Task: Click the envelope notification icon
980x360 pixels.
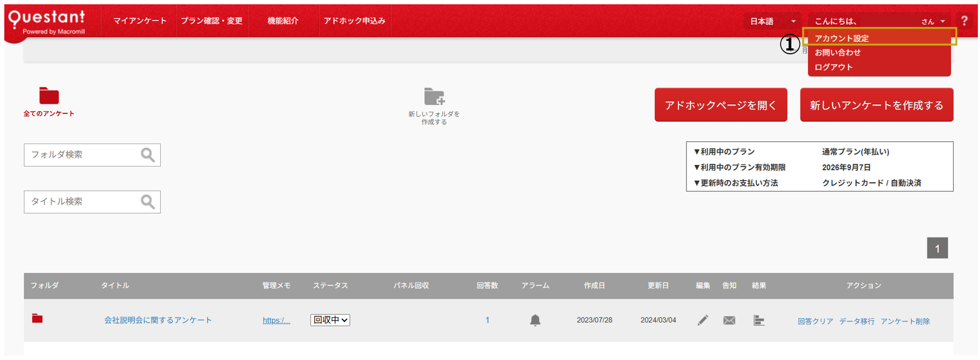Action: (x=729, y=320)
